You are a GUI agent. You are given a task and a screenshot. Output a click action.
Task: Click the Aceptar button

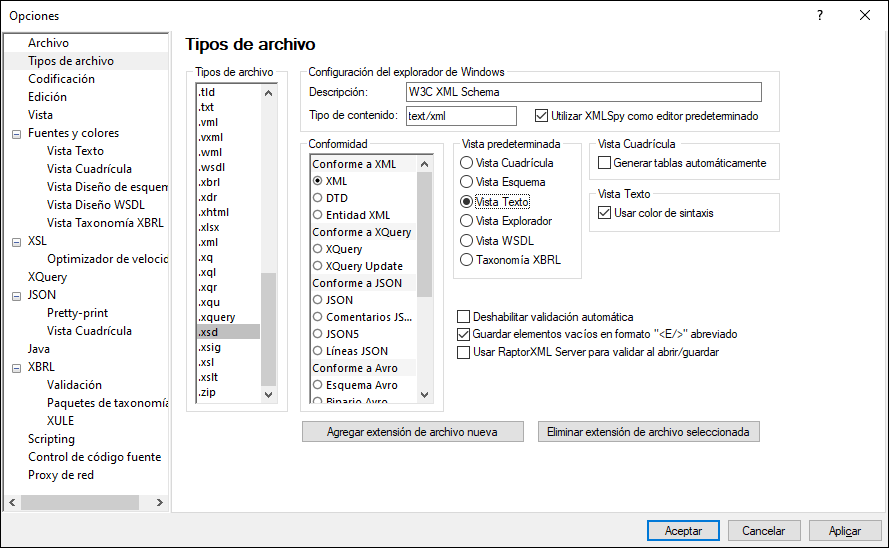pyautogui.click(x=683, y=531)
